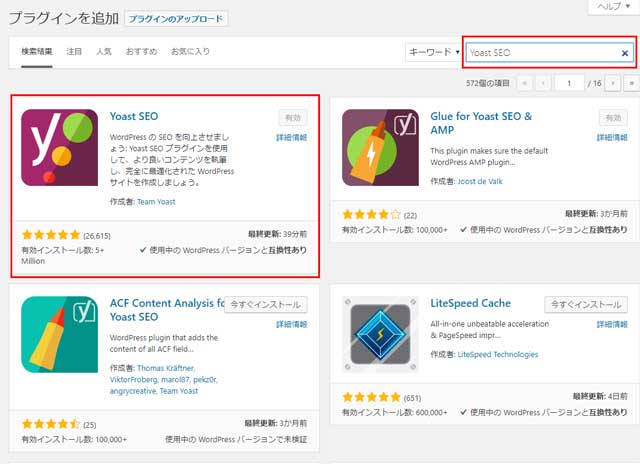Viewport: 640px width, 464px height.
Task: Click the Glue for Yoast star rating
Action: point(371,214)
